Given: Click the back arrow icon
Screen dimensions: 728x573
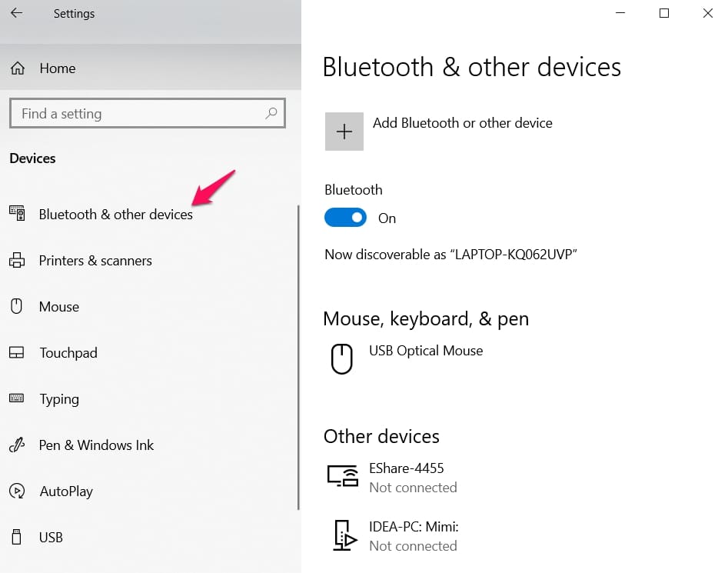Looking at the screenshot, I should (x=16, y=13).
